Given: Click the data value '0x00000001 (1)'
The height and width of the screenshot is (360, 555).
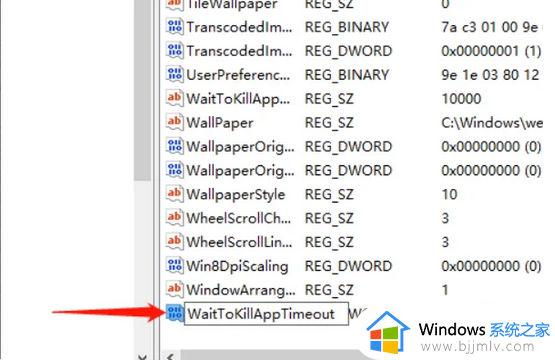Looking at the screenshot, I should click(x=491, y=51).
